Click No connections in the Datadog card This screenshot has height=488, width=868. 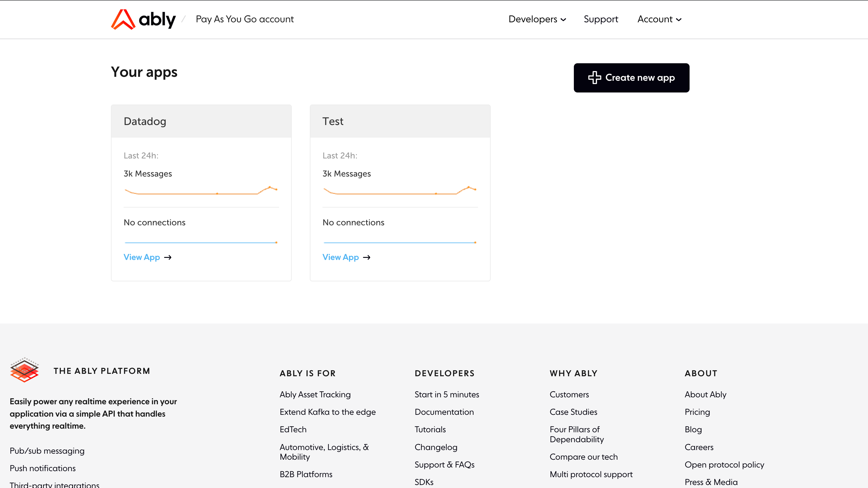[154, 223]
